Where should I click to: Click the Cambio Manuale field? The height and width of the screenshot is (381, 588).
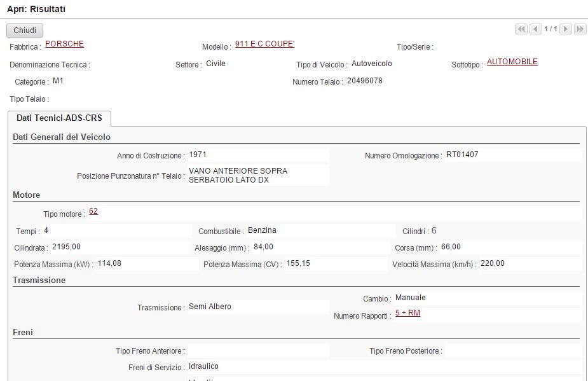(x=486, y=298)
